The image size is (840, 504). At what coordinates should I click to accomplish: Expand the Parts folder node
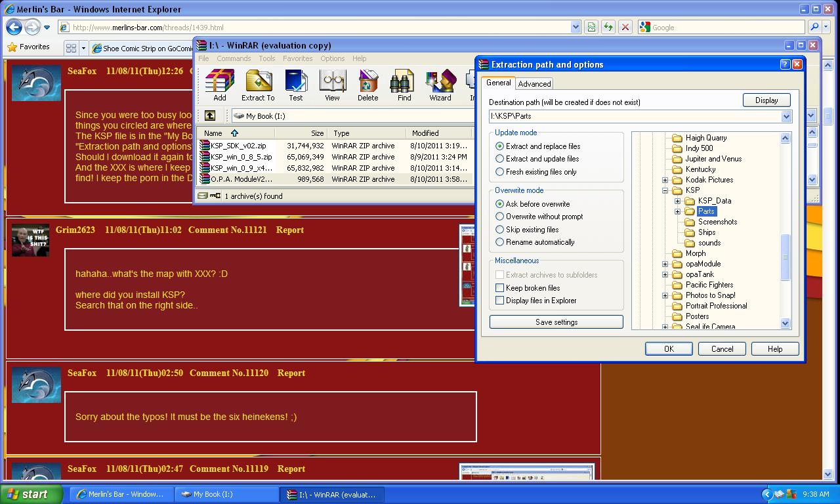[x=677, y=211]
